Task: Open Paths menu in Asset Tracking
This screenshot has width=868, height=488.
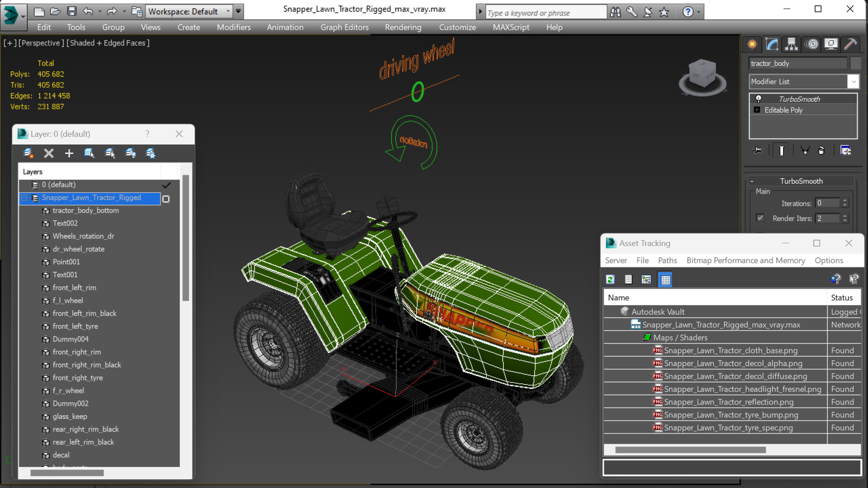Action: tap(667, 260)
